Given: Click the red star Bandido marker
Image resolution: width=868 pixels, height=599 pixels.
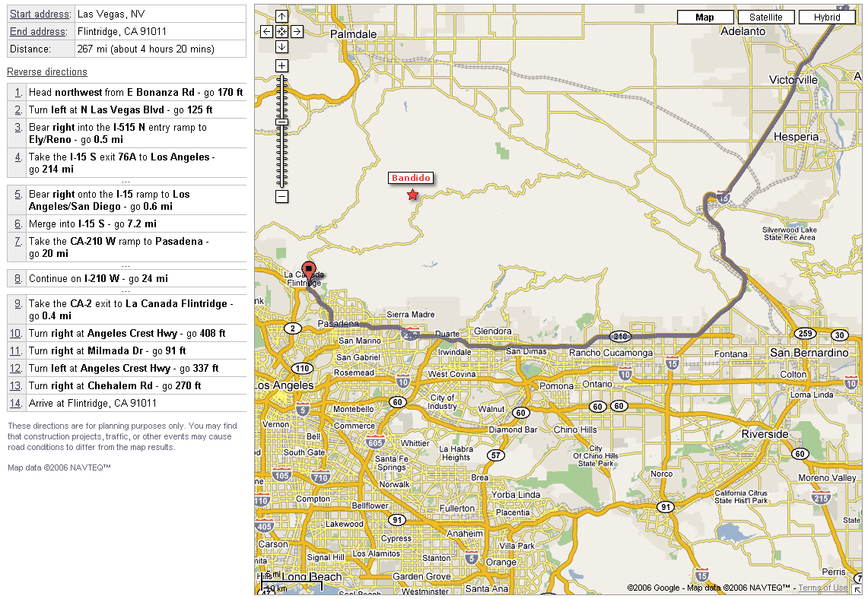Looking at the screenshot, I should coord(412,195).
